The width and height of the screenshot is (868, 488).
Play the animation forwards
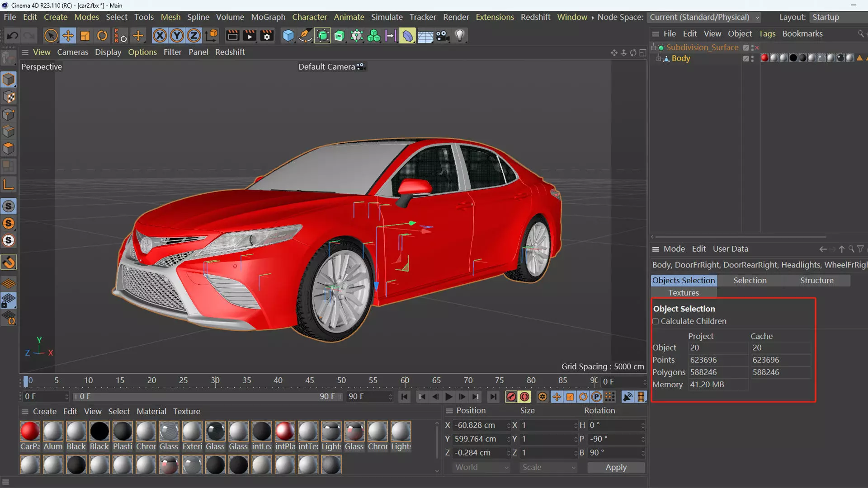(x=448, y=397)
